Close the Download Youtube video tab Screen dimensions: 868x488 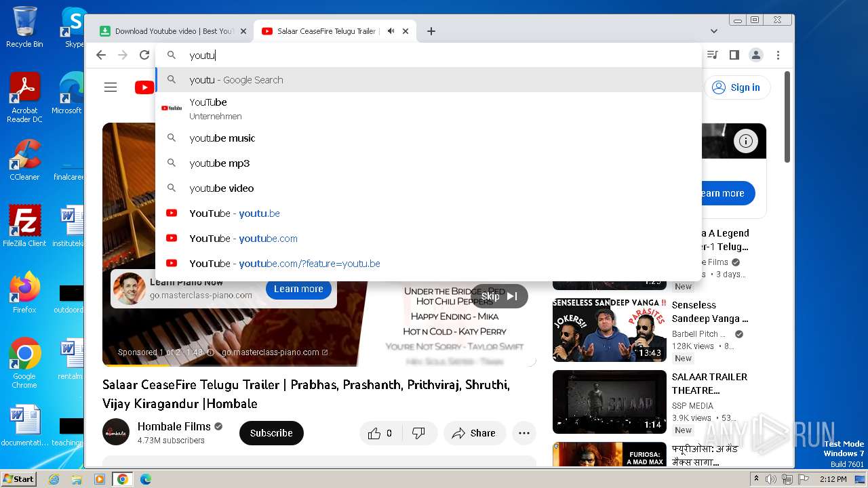(243, 31)
